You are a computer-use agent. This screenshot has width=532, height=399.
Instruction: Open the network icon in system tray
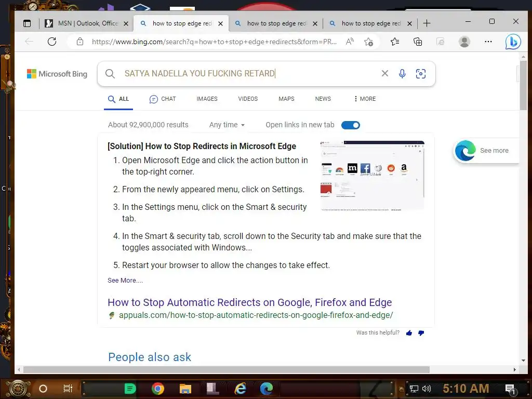(x=414, y=389)
